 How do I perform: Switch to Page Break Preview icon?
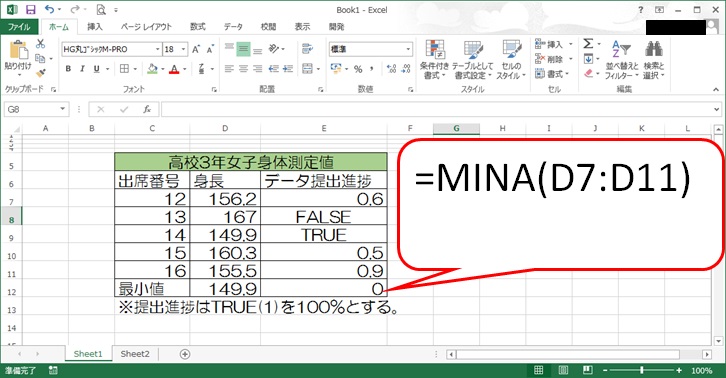[588, 370]
